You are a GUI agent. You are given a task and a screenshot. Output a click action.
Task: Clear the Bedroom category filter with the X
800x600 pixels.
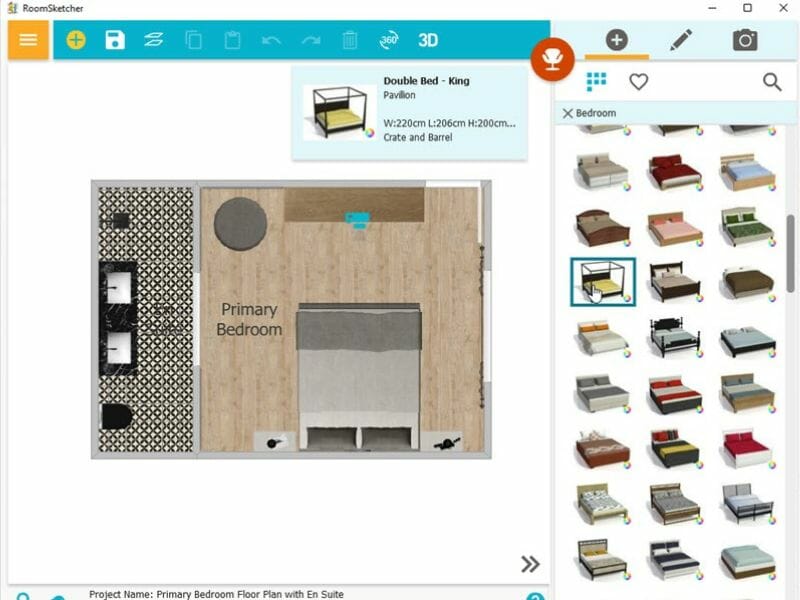pos(567,113)
